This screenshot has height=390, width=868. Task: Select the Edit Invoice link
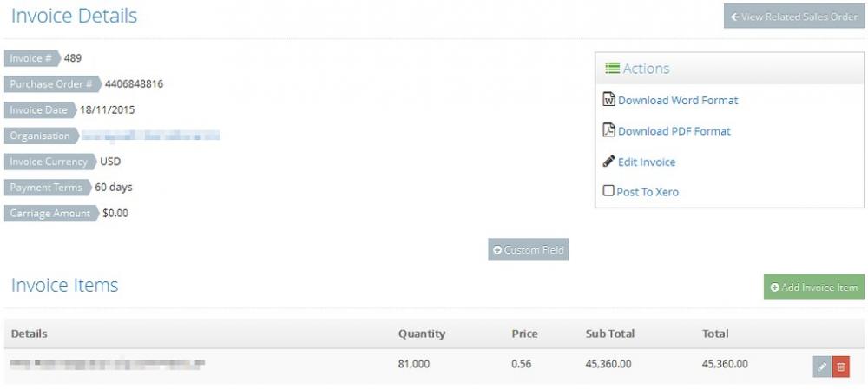click(646, 162)
